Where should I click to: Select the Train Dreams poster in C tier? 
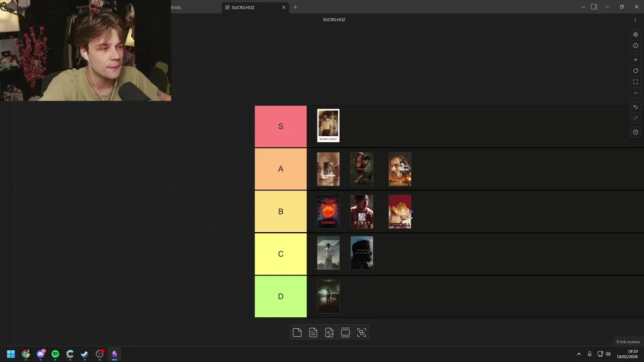(362, 253)
